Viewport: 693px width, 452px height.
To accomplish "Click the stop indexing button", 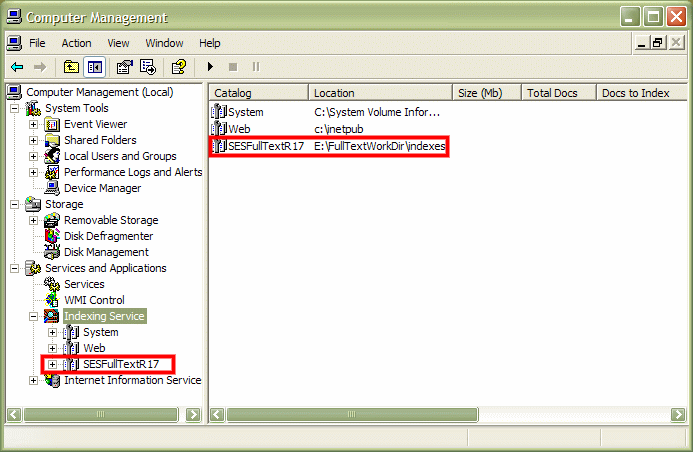I will (233, 67).
